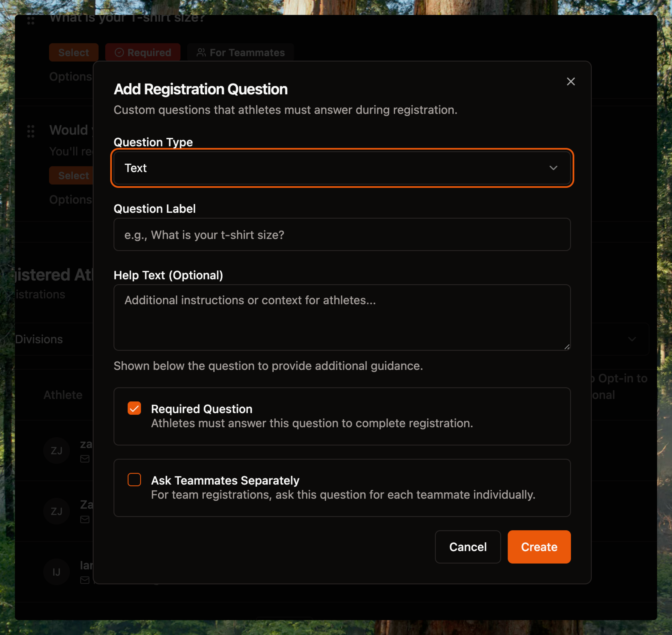Click the 'Ask Teammates Separately' label text
Image resolution: width=672 pixels, height=635 pixels.
pyautogui.click(x=225, y=480)
